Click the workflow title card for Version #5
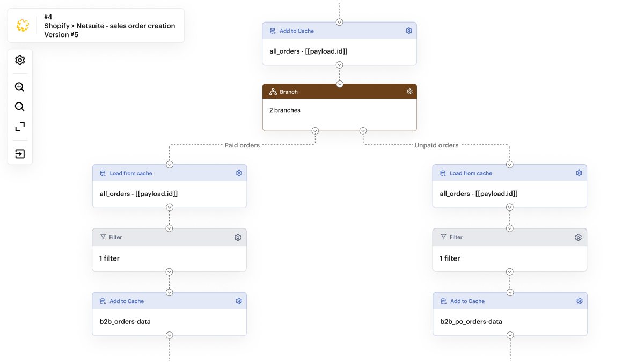Viewport: 644px width, 362px height. (x=109, y=25)
